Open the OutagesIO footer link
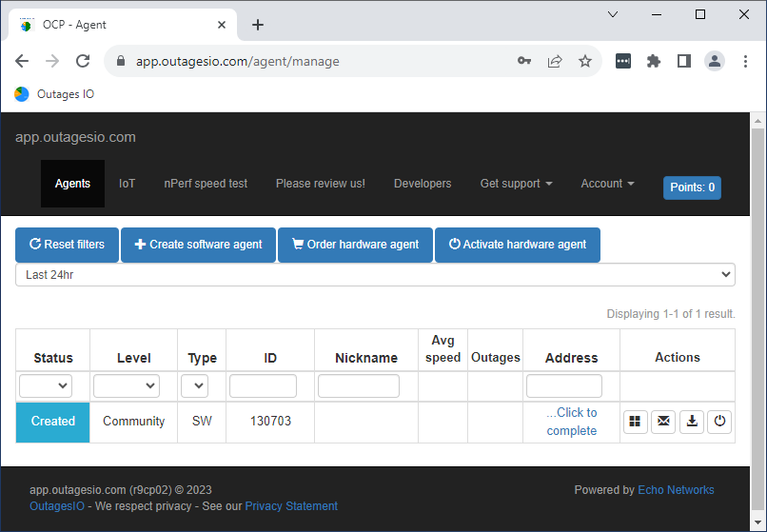This screenshot has height=532, width=767. 57,506
